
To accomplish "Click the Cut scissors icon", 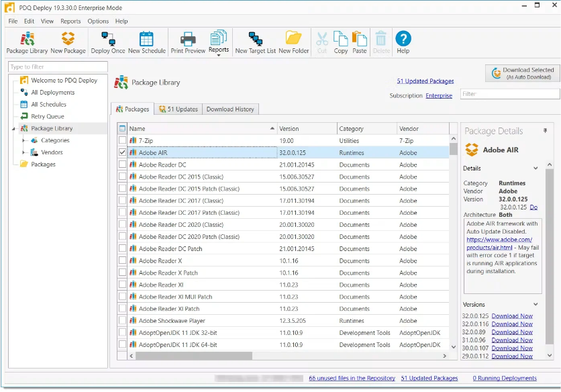I will tap(322, 42).
